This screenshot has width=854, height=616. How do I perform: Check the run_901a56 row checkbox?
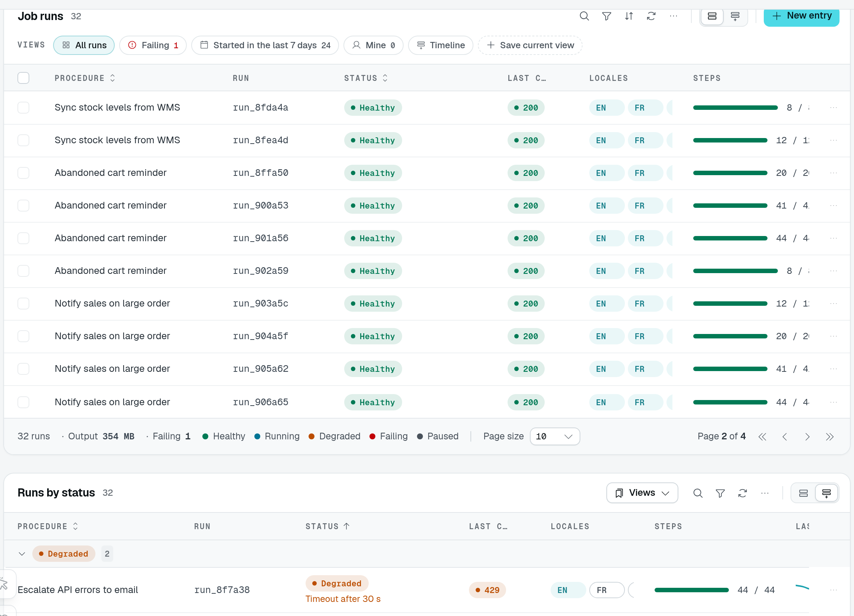(x=23, y=238)
